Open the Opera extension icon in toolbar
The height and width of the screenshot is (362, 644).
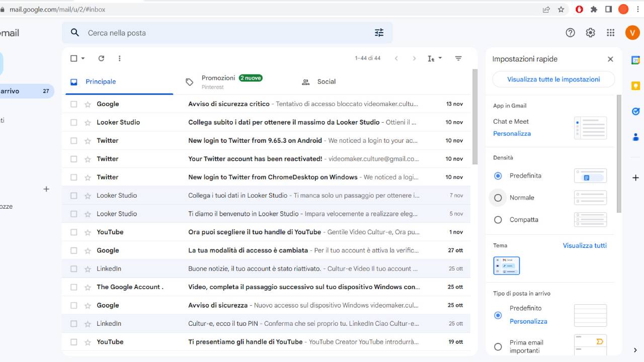point(579,9)
